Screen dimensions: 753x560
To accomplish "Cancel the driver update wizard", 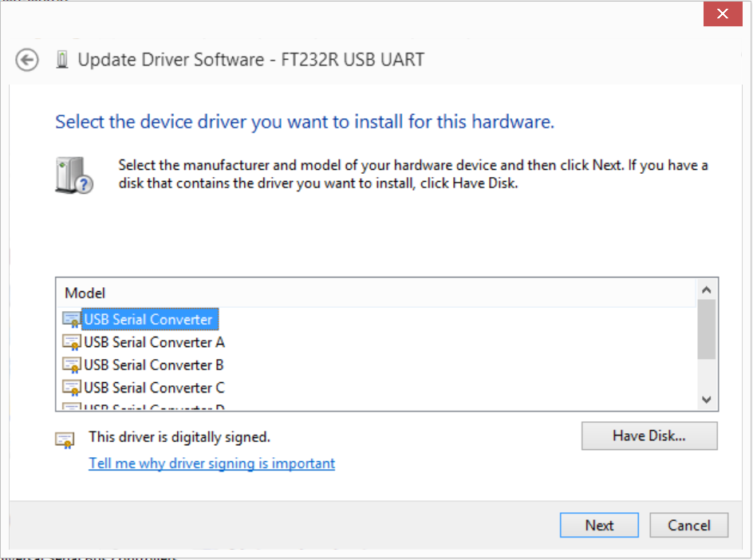I will pos(689,526).
